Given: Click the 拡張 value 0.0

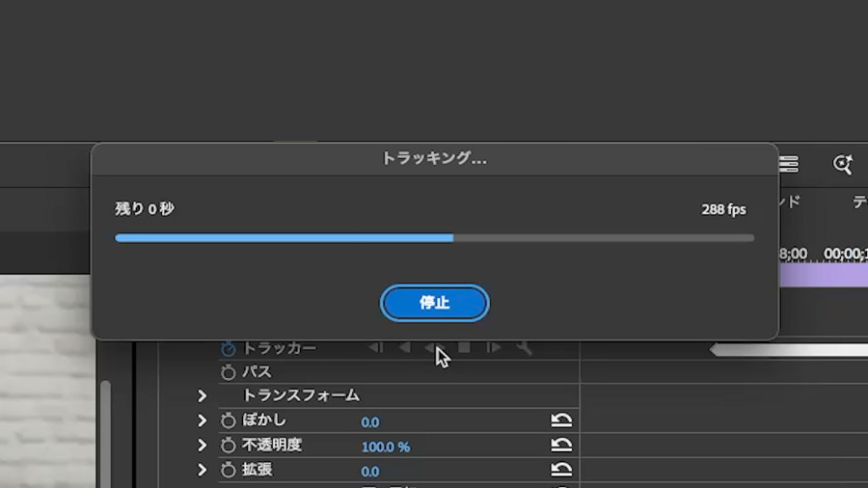Looking at the screenshot, I should point(369,472).
